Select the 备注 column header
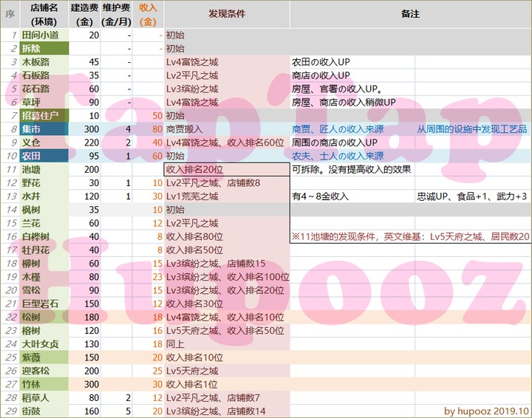 411,15
